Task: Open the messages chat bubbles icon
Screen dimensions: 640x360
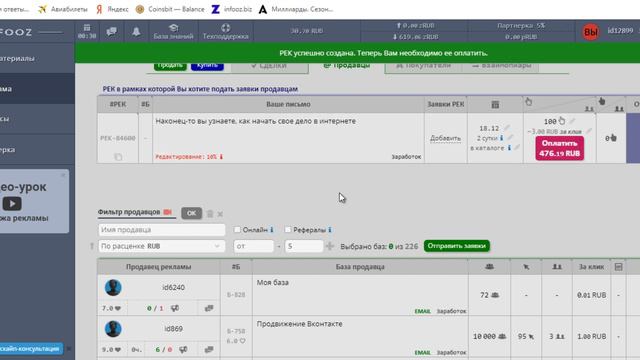Action: [x=111, y=31]
